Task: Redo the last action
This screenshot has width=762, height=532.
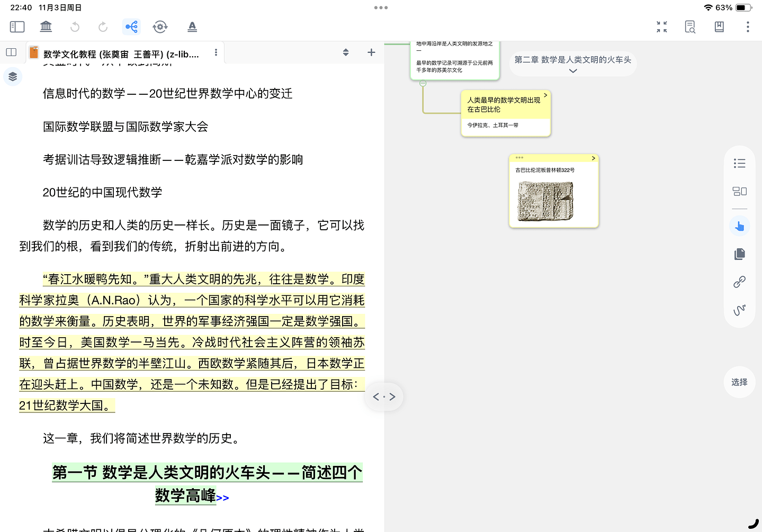Action: [103, 26]
